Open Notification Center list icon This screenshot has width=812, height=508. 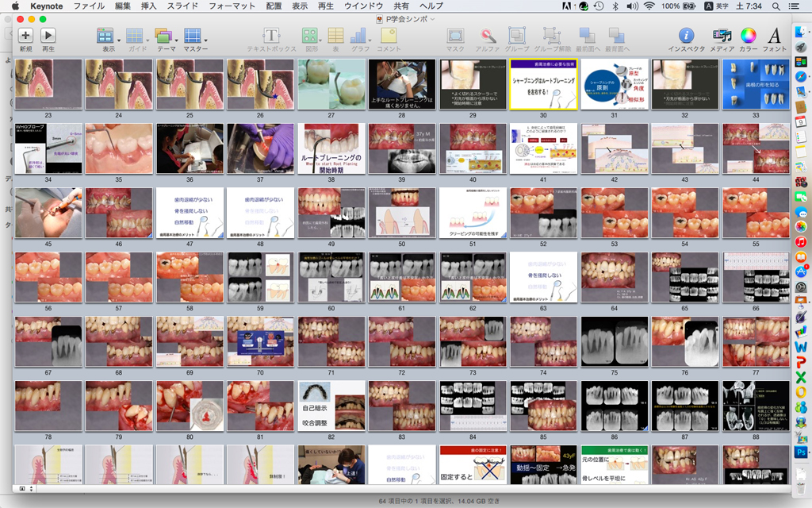tap(793, 6)
